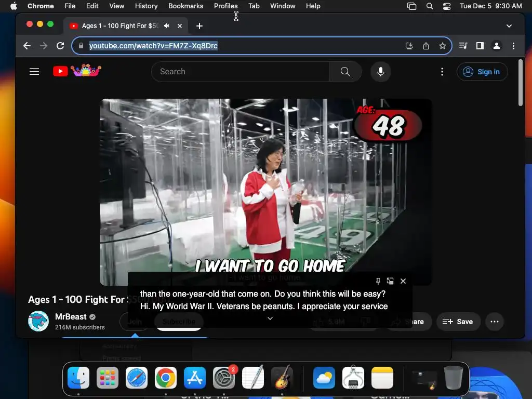This screenshot has width=532, height=399.
Task: Reload the YouTube page
Action: (x=60, y=46)
